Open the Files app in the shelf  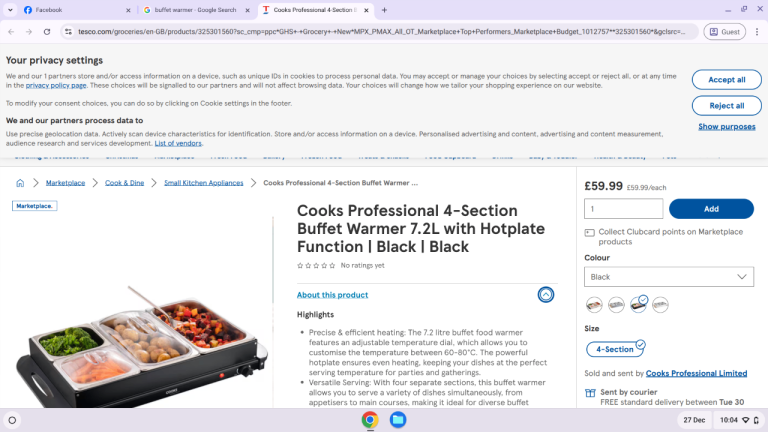[x=398, y=420]
